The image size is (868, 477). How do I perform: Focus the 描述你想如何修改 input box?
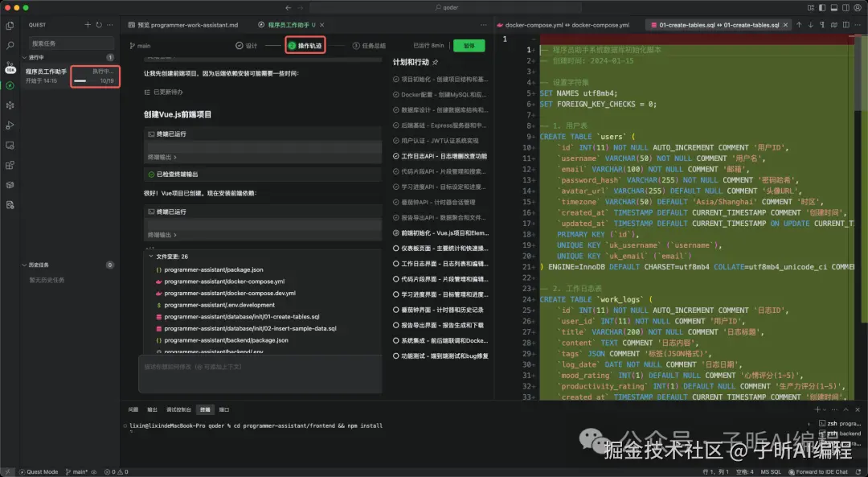[x=260, y=374]
